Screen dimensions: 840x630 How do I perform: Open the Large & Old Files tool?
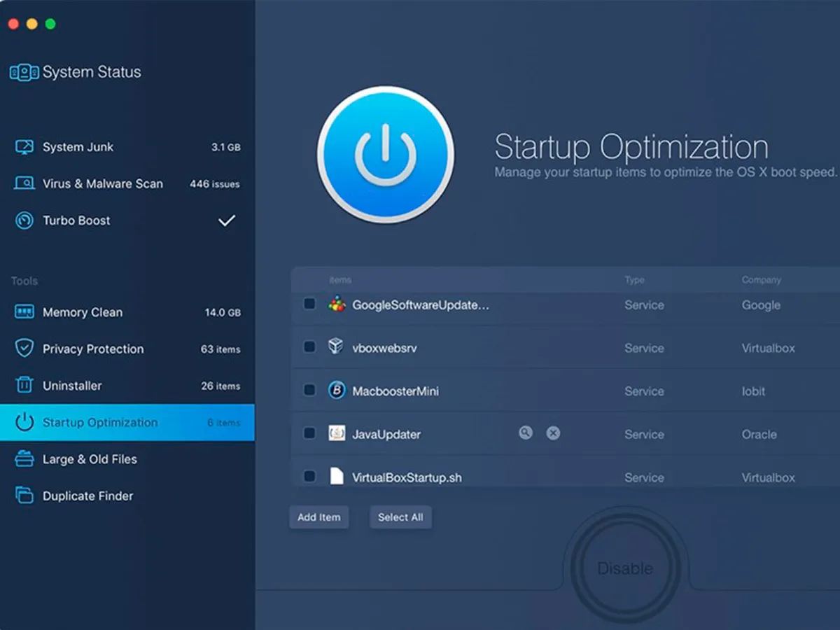pyautogui.click(x=127, y=459)
